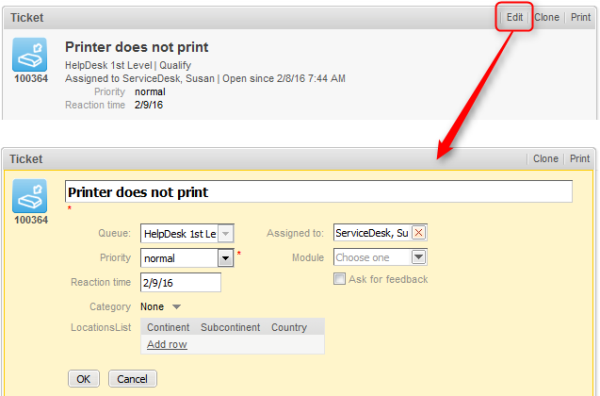Click Clone in the lower ticket header
The height and width of the screenshot is (396, 600).
pos(545,159)
